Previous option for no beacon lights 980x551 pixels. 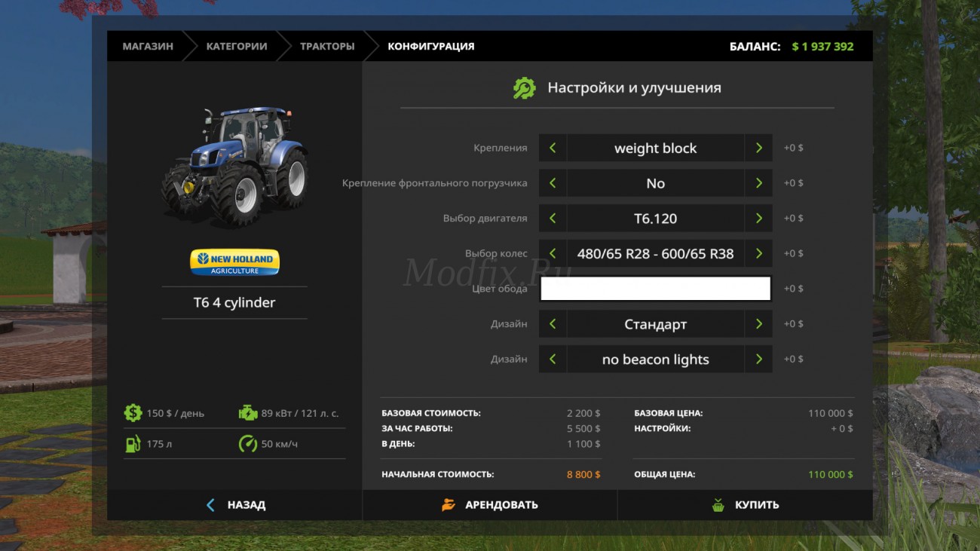tap(553, 360)
